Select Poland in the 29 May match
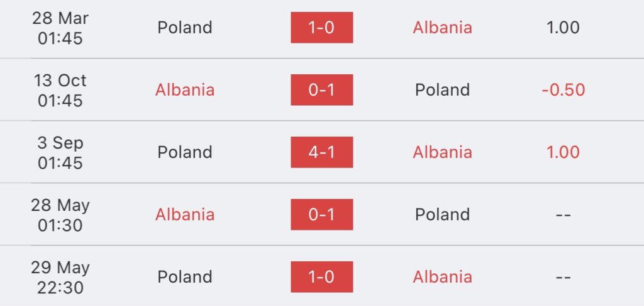Viewport: 644px width, 306px height. (185, 277)
